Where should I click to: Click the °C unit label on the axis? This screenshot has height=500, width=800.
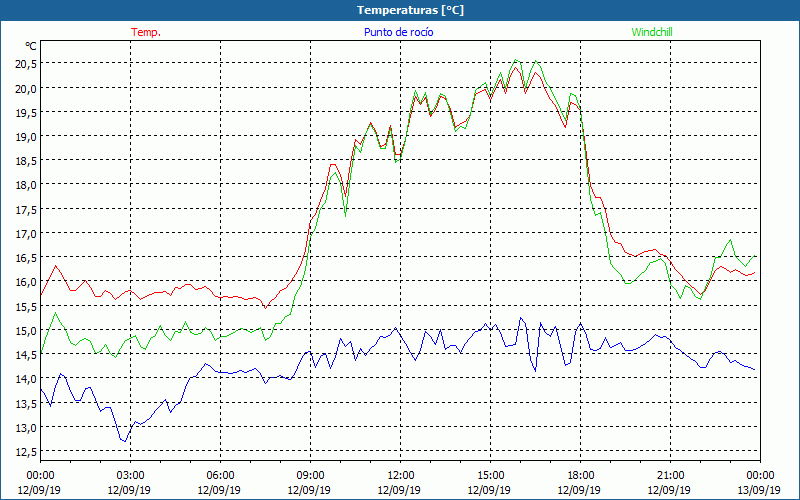click(x=31, y=46)
